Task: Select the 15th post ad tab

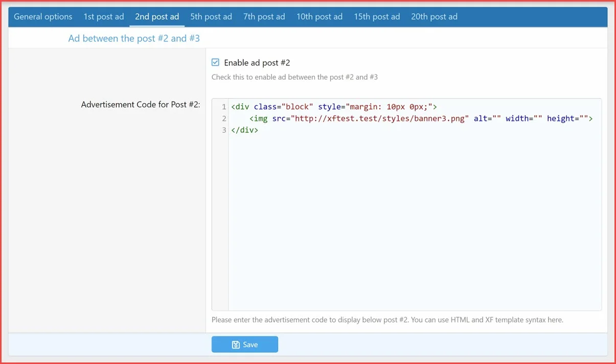Action: [x=377, y=17]
